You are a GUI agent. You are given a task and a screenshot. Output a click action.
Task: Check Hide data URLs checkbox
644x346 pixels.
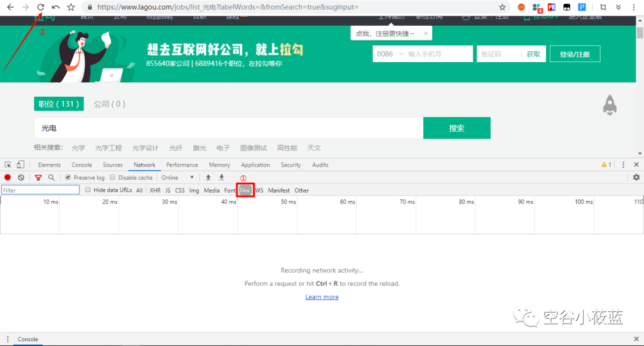pos(88,190)
